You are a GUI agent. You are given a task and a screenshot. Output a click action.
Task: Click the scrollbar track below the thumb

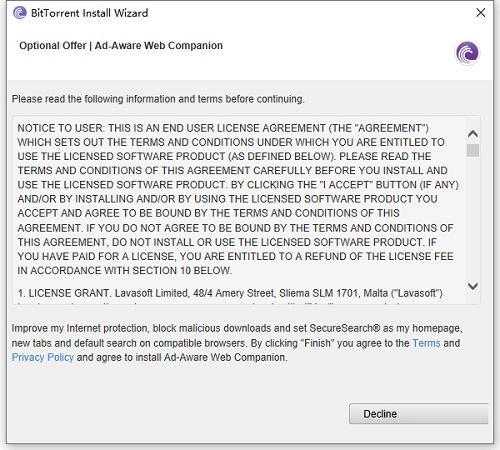473,218
